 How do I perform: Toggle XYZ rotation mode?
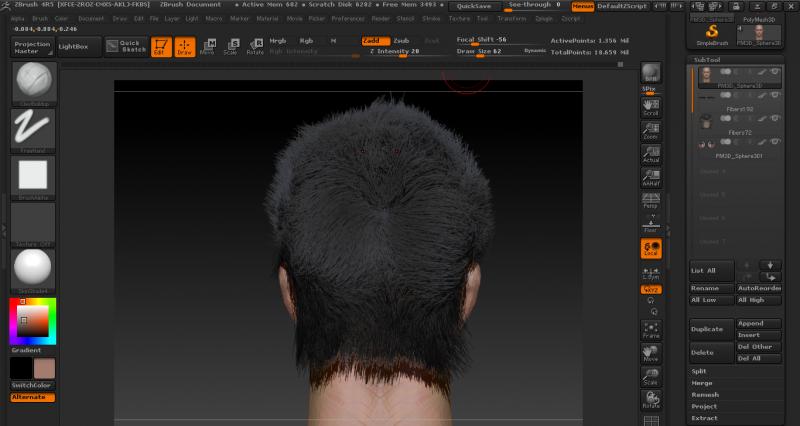point(651,290)
